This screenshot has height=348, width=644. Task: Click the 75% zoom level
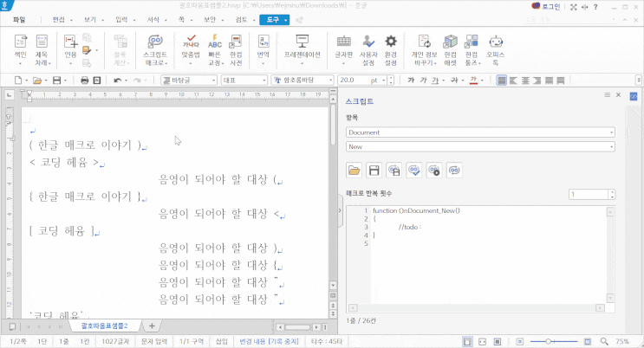tap(622, 341)
